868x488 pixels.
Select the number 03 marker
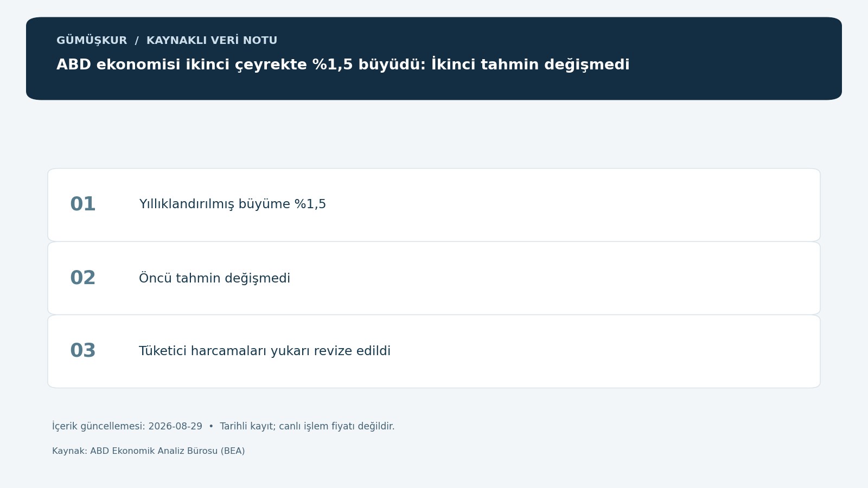pyautogui.click(x=83, y=351)
